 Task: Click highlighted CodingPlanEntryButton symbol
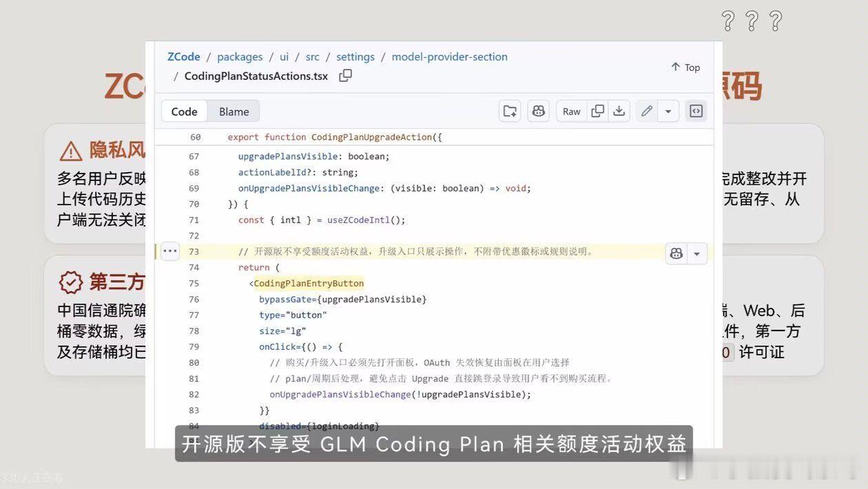[x=309, y=283]
